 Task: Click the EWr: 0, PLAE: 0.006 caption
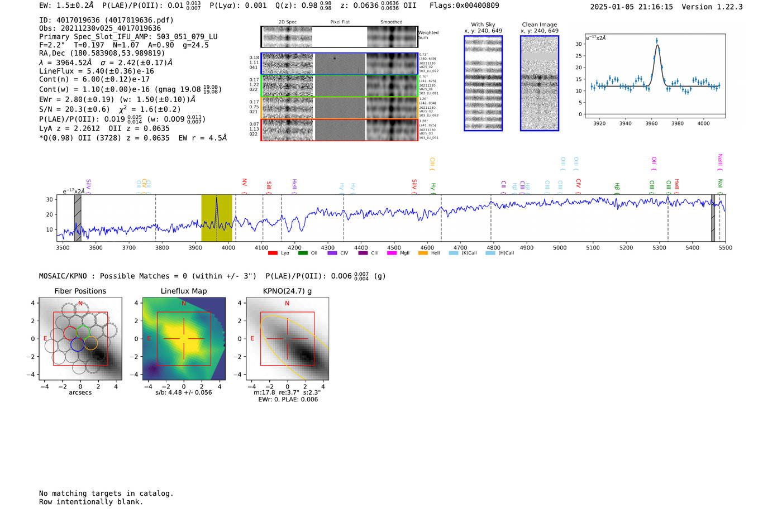pyautogui.click(x=288, y=400)
